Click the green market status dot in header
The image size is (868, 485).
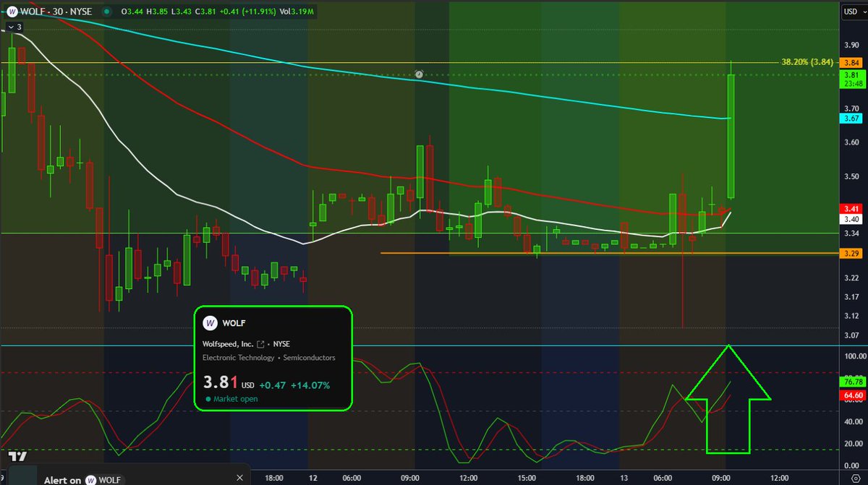107,12
